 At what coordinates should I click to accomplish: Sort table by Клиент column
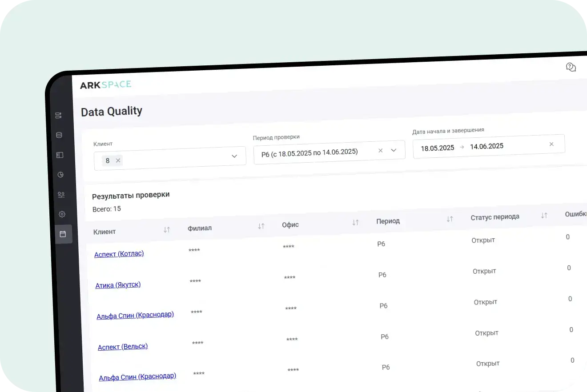[x=167, y=230]
